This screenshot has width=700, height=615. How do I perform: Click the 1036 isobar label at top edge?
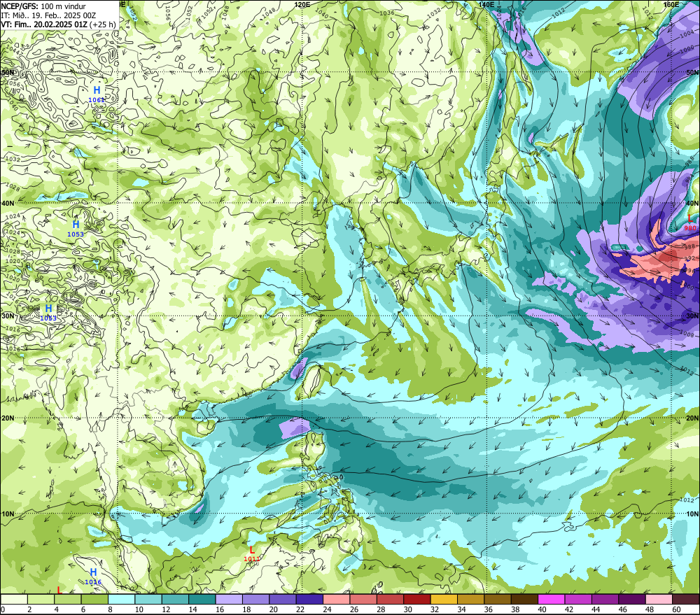click(x=386, y=13)
